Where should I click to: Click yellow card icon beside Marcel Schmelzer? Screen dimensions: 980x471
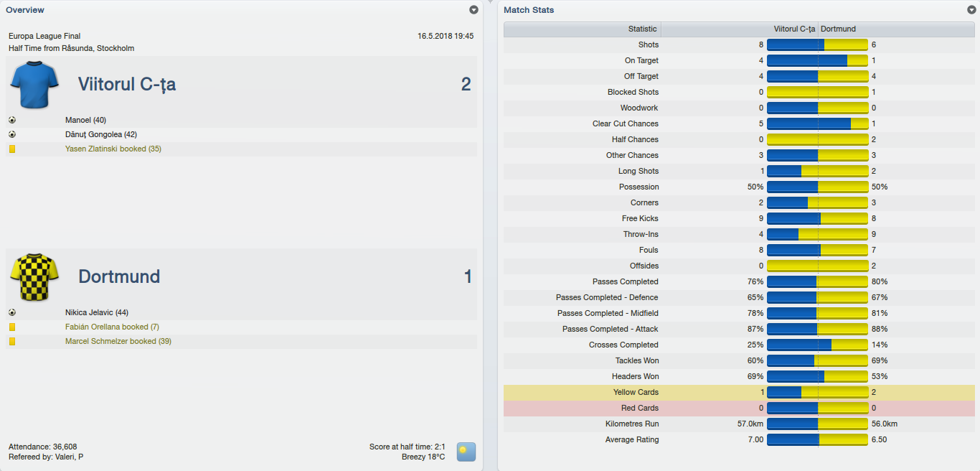tap(12, 341)
